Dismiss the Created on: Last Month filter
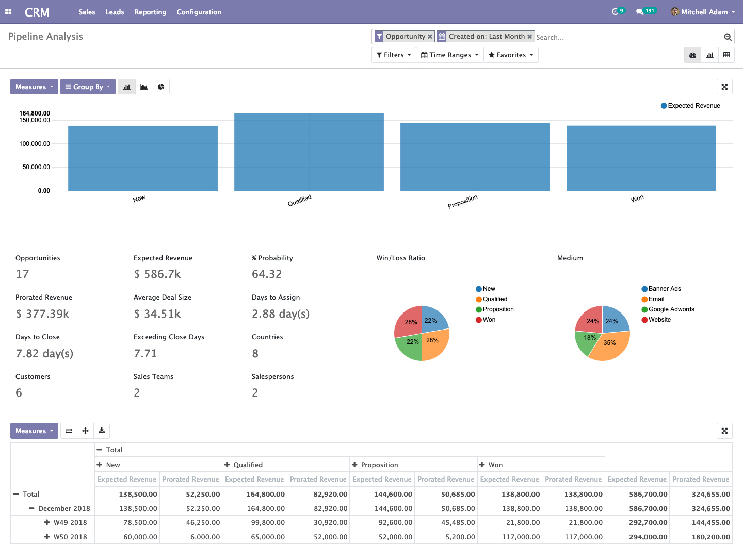 coord(530,36)
